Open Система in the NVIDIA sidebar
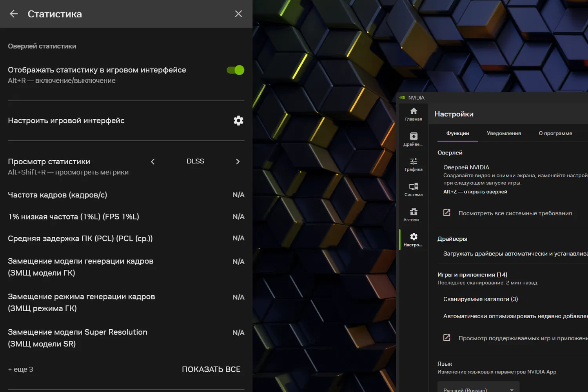 (414, 189)
